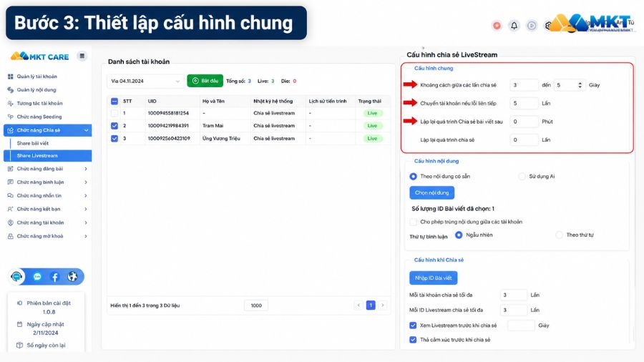Click the MKT CARE logo

pos(40,57)
